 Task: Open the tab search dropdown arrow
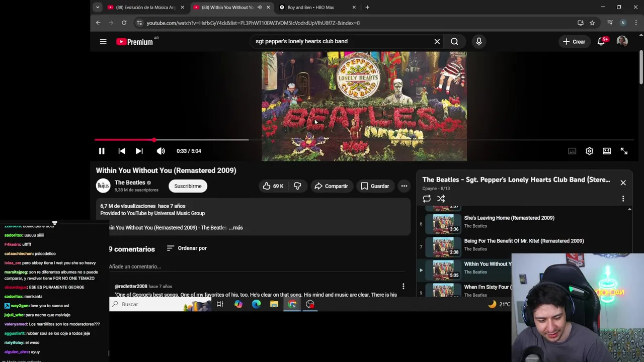(98, 8)
